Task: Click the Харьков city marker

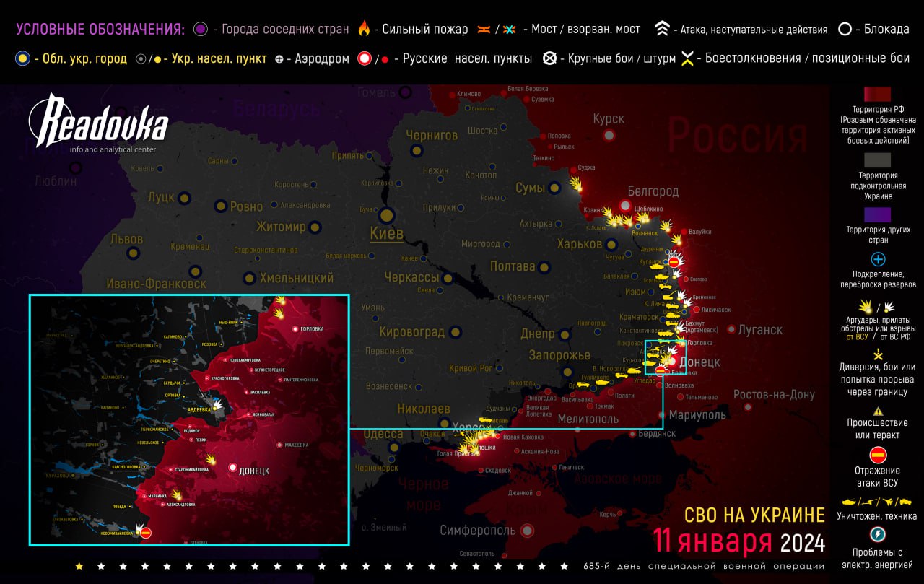Action: click(x=611, y=245)
